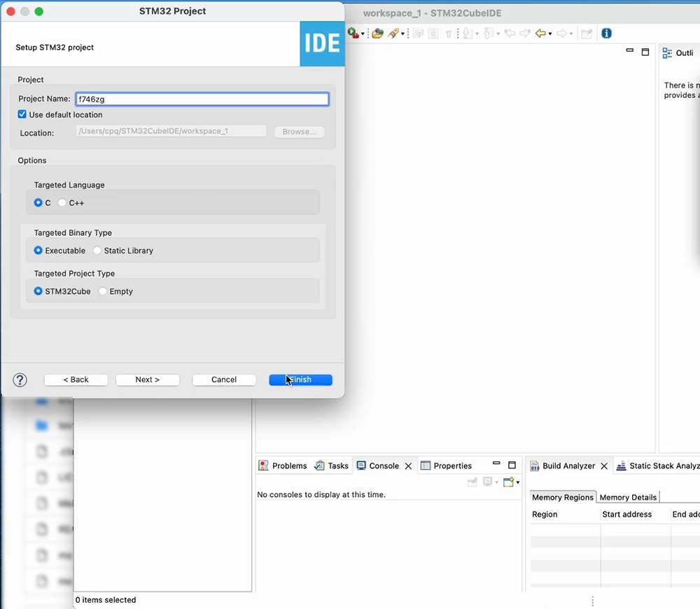The width and height of the screenshot is (700, 609).
Task: Minimize the Console panel
Action: pos(496,465)
